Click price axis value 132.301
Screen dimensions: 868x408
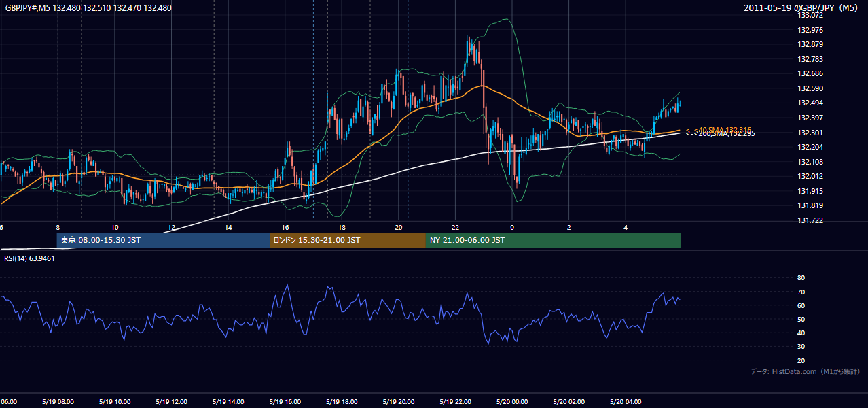[x=810, y=133]
